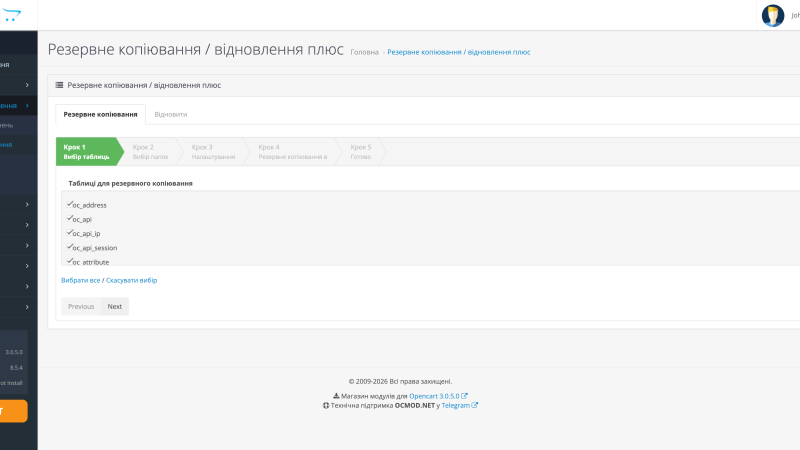
Task: Open Головна breadcrumb link
Action: click(364, 52)
